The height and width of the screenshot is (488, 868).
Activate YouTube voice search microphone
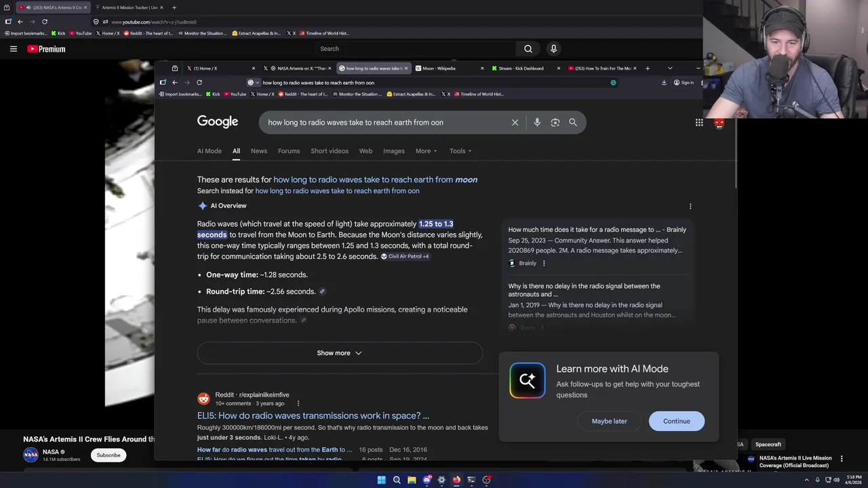click(553, 49)
